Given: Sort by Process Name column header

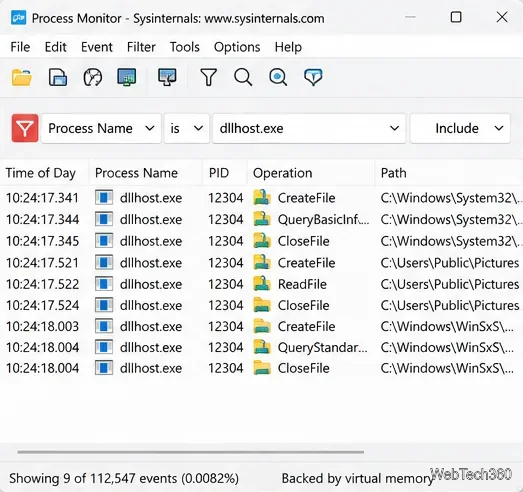Looking at the screenshot, I should coord(146,173).
